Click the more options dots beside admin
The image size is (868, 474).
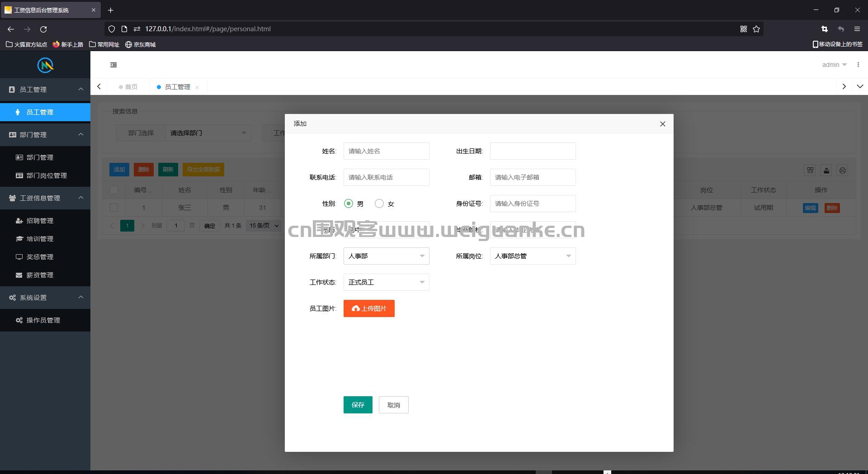click(x=858, y=65)
